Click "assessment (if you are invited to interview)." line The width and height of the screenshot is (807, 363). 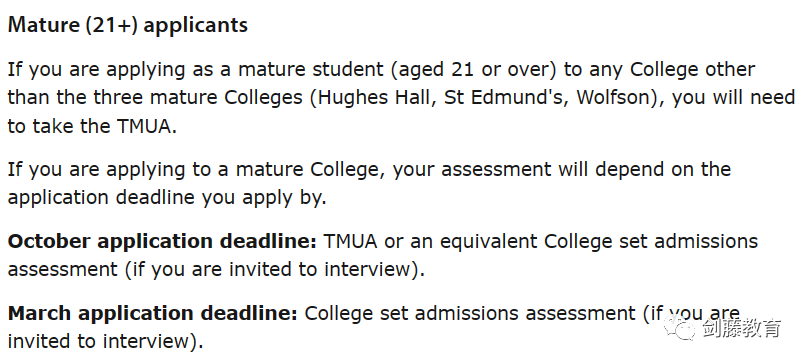click(x=216, y=270)
